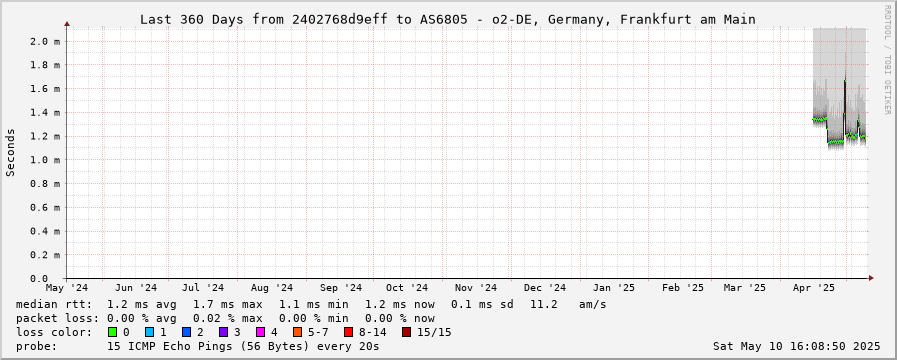
Task: Click the Oct '24 x-axis label
Action: [407, 287]
